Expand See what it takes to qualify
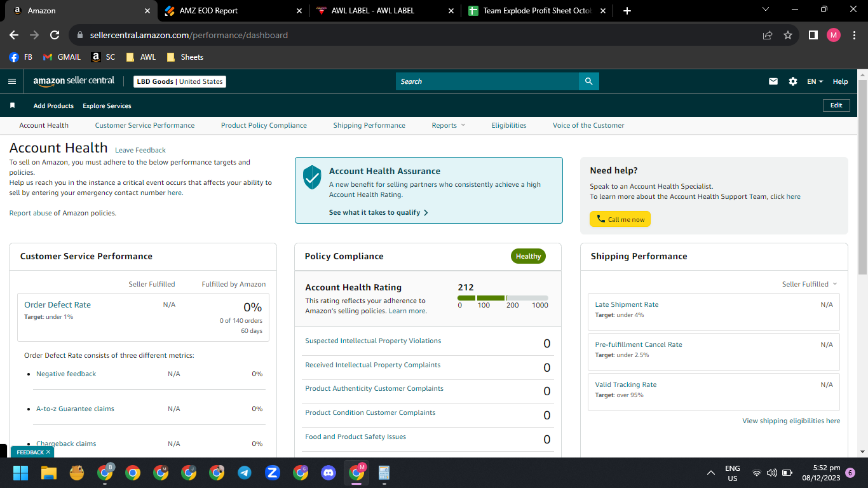868x488 pixels. pos(379,212)
